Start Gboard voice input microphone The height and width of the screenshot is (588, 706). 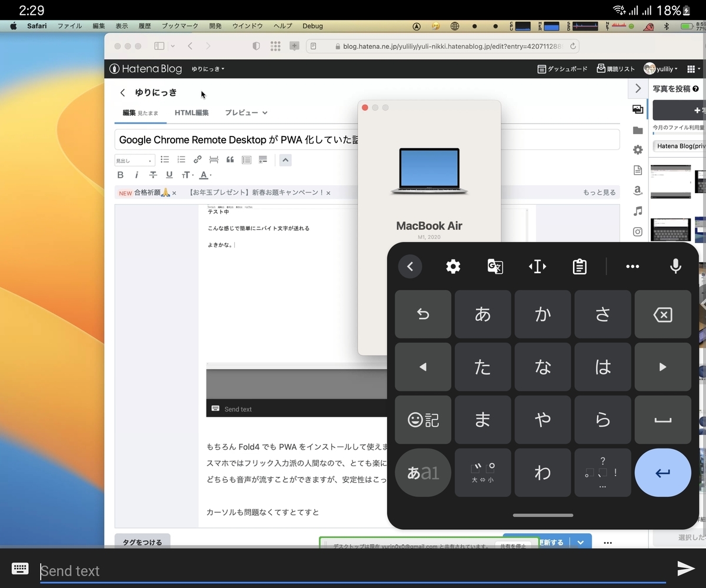click(675, 267)
